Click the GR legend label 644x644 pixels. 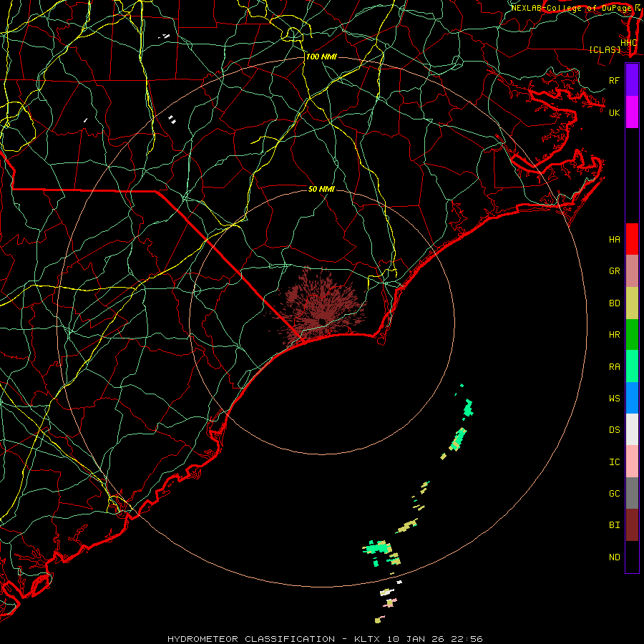click(x=614, y=271)
